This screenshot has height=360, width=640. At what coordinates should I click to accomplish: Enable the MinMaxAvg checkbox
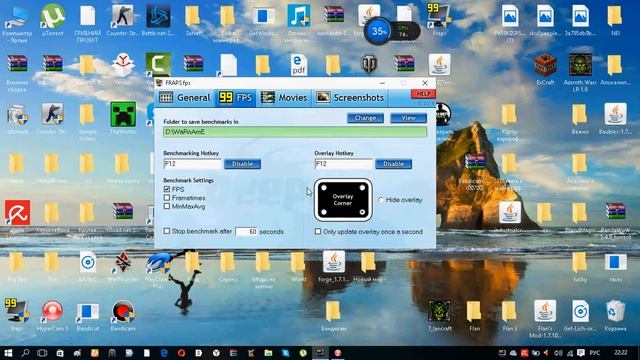tap(167, 206)
